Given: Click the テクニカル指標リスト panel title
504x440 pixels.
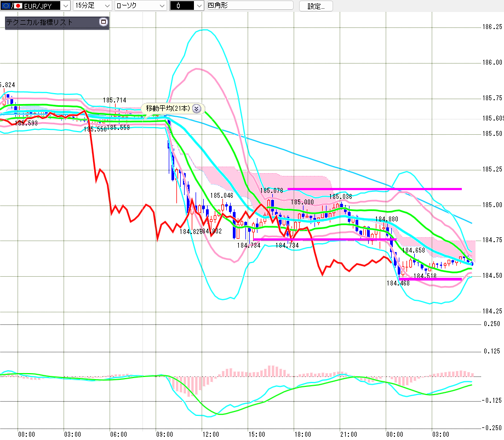Looking at the screenshot, I should coord(39,22).
